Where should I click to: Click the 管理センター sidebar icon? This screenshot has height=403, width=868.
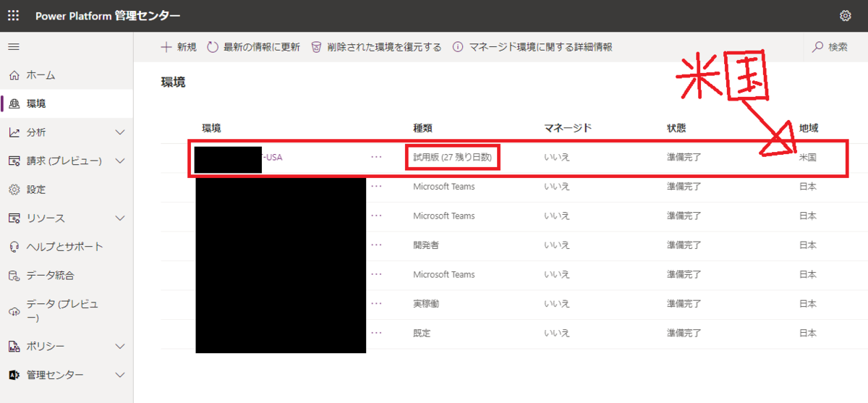[14, 375]
